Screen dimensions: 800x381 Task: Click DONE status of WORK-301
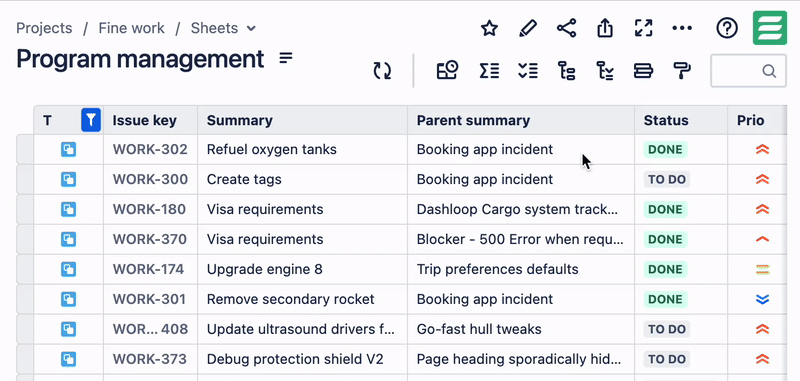tap(665, 299)
